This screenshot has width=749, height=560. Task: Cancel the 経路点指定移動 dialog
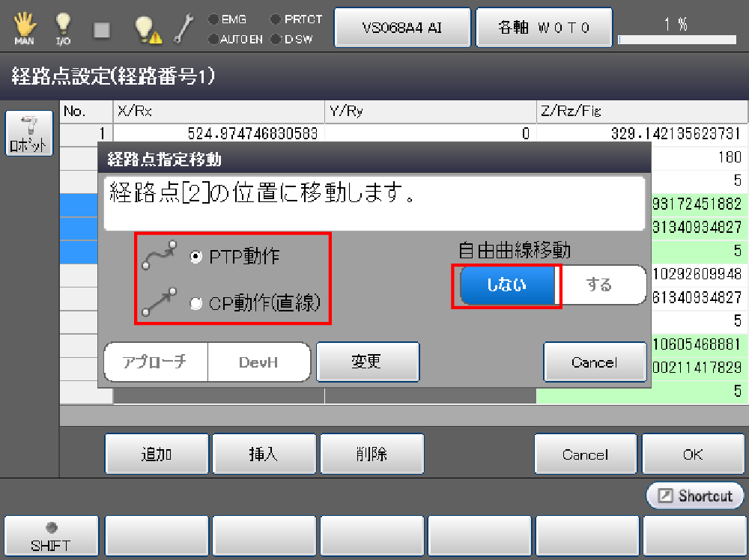[x=594, y=362]
